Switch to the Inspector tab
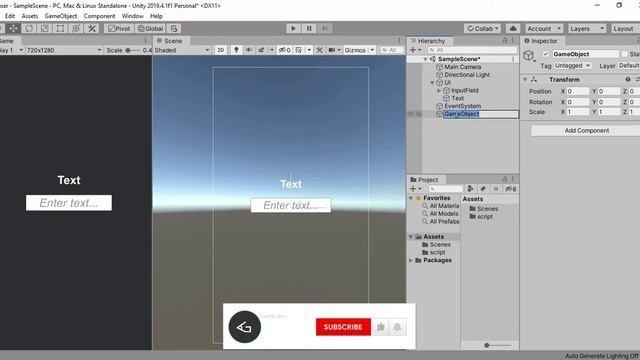640x360 pixels. click(x=541, y=41)
